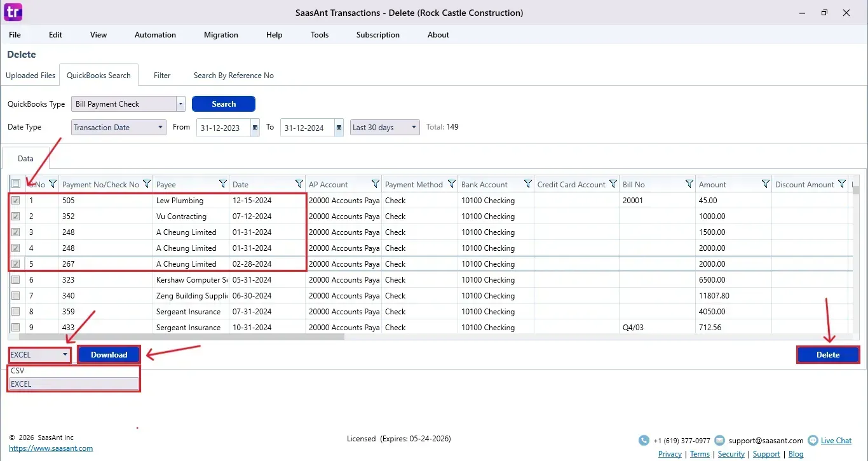Open the Migration menu
The height and width of the screenshot is (461, 868).
pyautogui.click(x=221, y=35)
